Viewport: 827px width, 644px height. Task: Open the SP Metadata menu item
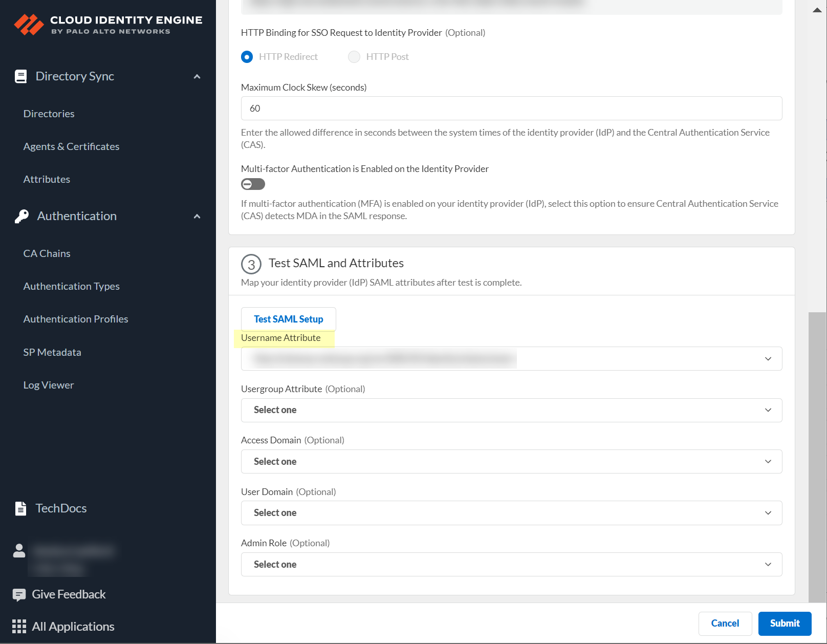[52, 352]
